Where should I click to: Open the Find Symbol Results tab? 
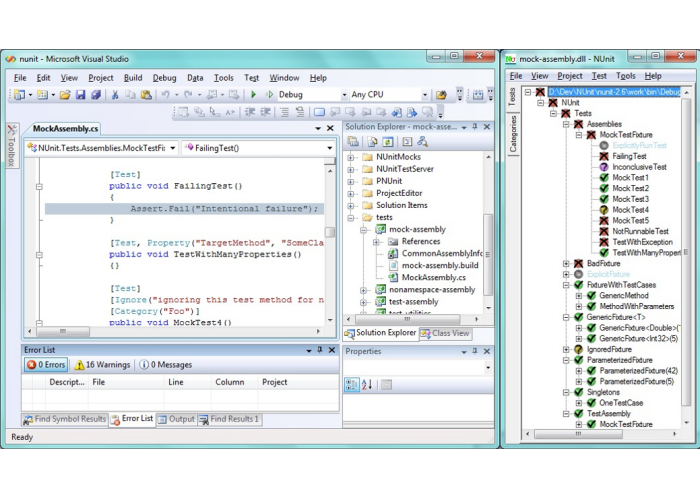point(65,419)
